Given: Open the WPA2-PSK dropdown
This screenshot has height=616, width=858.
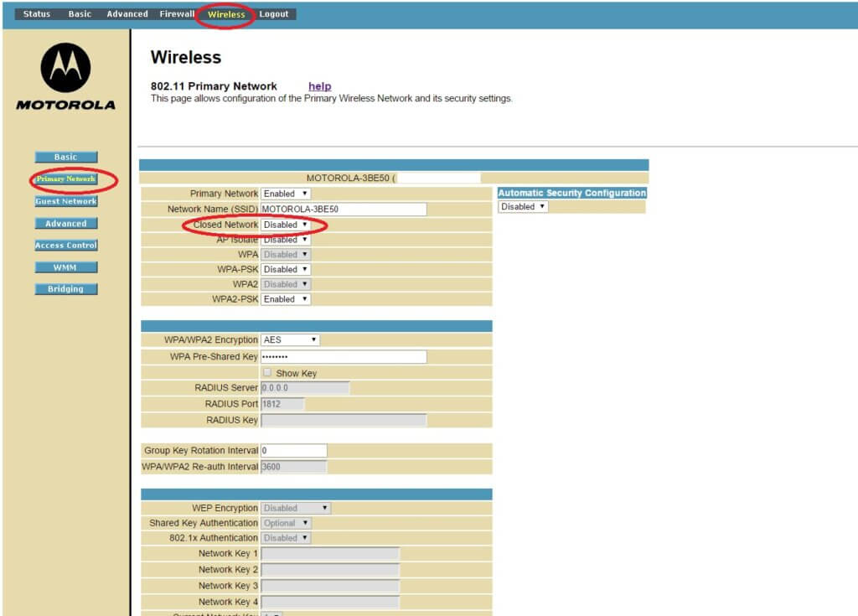Looking at the screenshot, I should [x=286, y=299].
